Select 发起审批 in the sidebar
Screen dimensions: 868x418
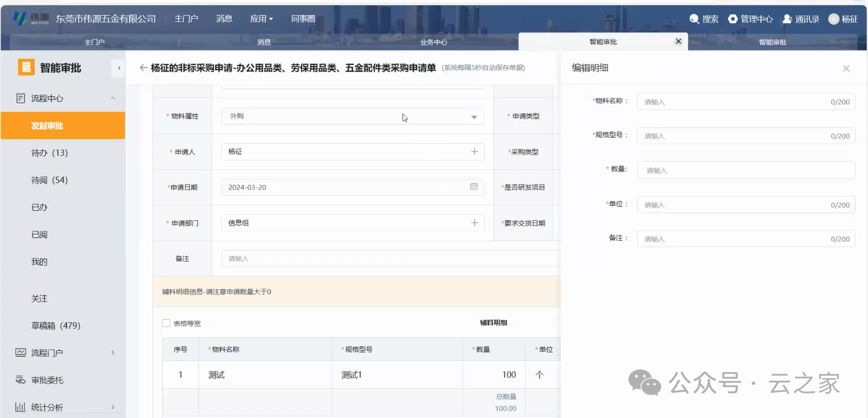click(63, 126)
